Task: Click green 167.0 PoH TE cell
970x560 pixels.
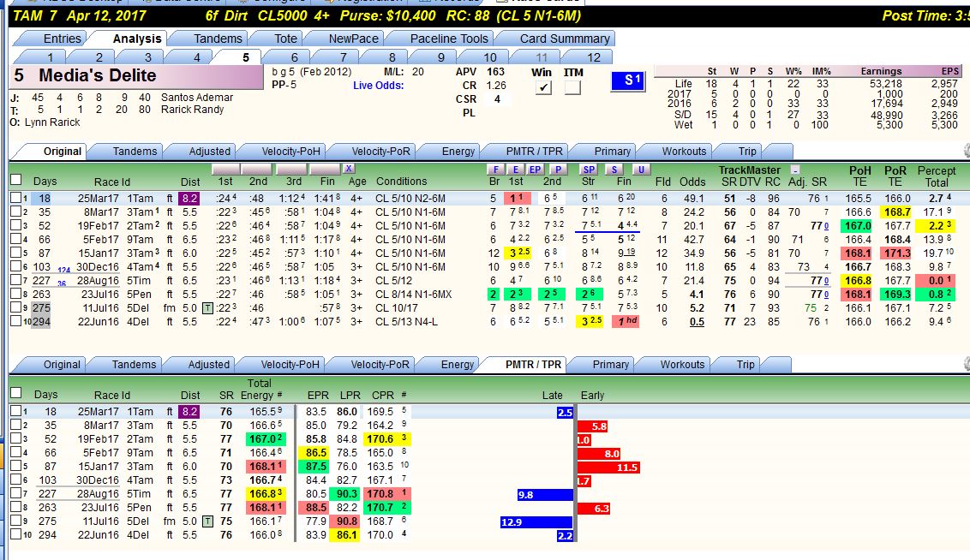Action: (858, 225)
